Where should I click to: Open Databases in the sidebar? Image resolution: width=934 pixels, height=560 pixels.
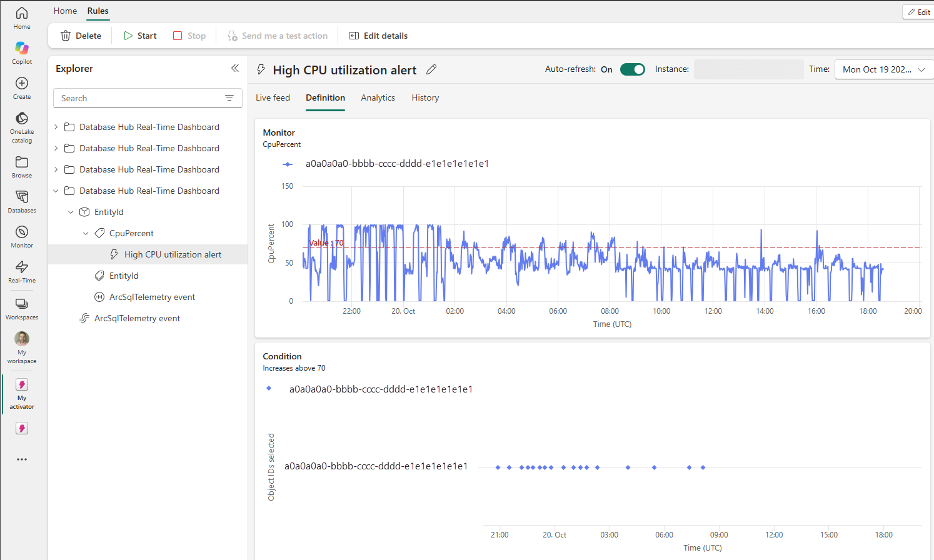pyautogui.click(x=22, y=202)
